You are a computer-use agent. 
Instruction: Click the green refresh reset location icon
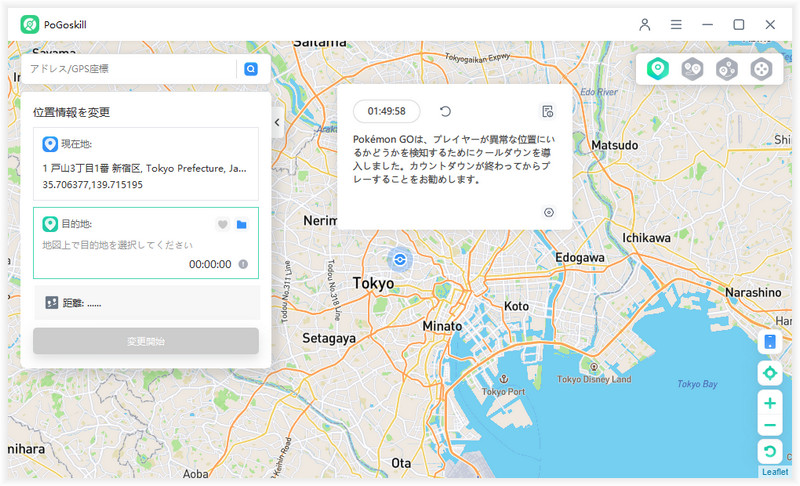click(x=770, y=451)
